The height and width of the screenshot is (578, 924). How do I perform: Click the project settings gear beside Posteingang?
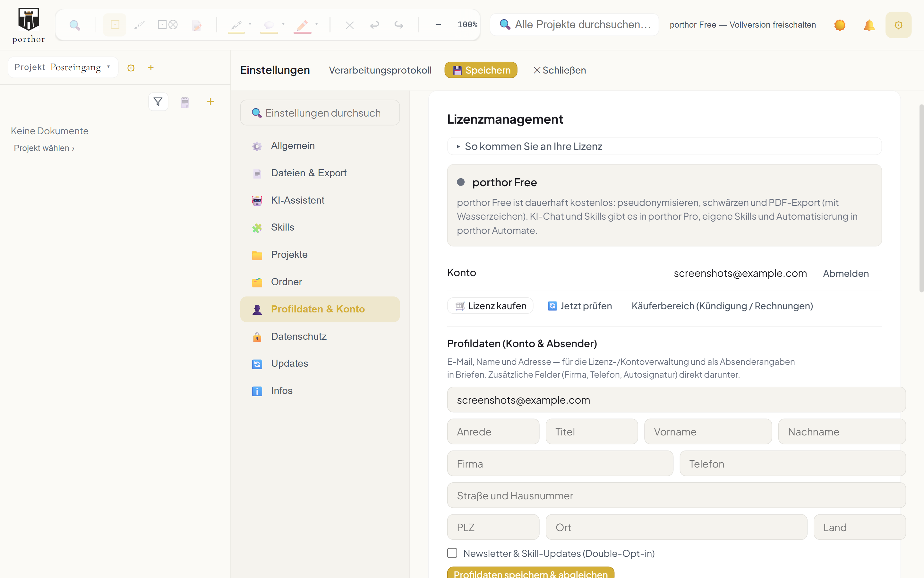pyautogui.click(x=131, y=68)
